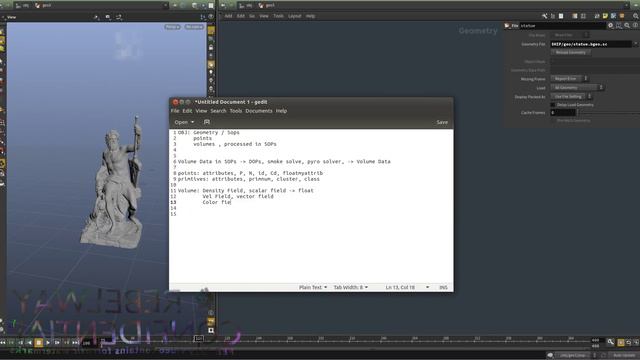Click the wrench tool icon in network toolbar

pos(544,16)
